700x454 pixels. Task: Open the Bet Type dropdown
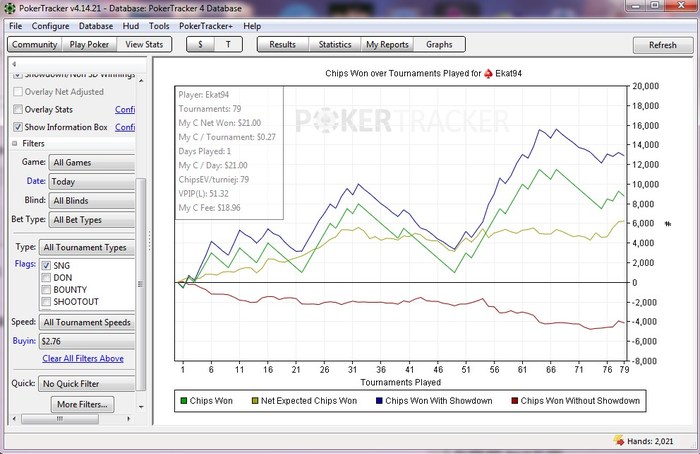tap(92, 220)
